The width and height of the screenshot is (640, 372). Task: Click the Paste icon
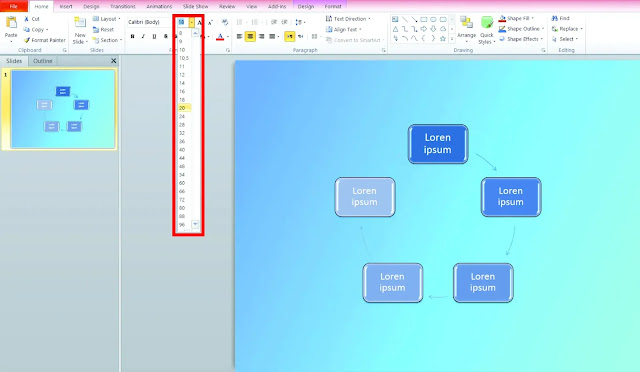click(x=11, y=23)
